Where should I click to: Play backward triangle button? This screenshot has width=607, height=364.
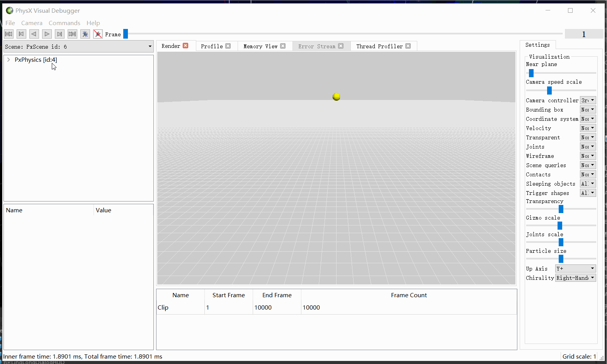pos(34,34)
